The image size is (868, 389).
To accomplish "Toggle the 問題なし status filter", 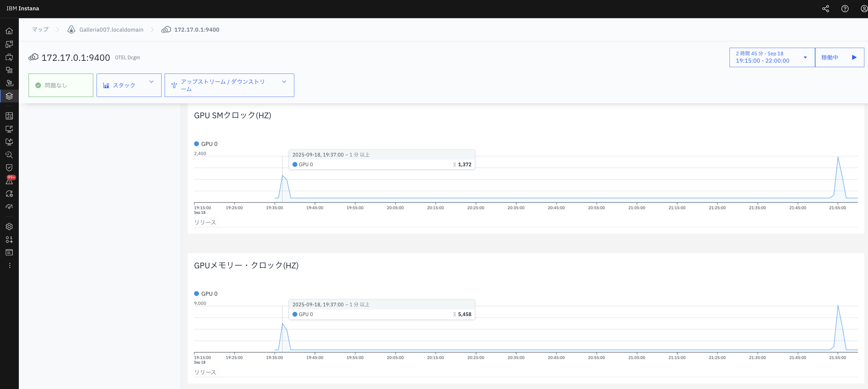I will (61, 85).
